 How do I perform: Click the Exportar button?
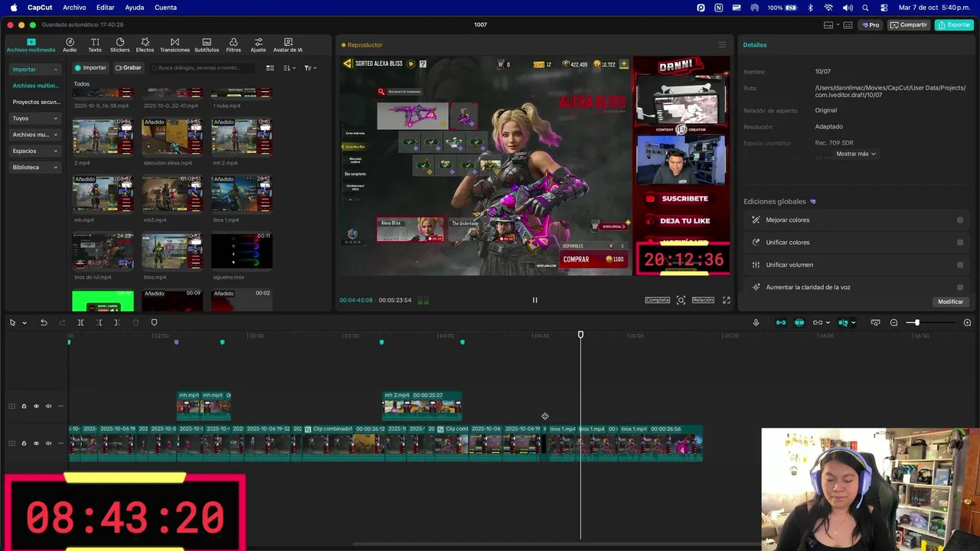(954, 25)
